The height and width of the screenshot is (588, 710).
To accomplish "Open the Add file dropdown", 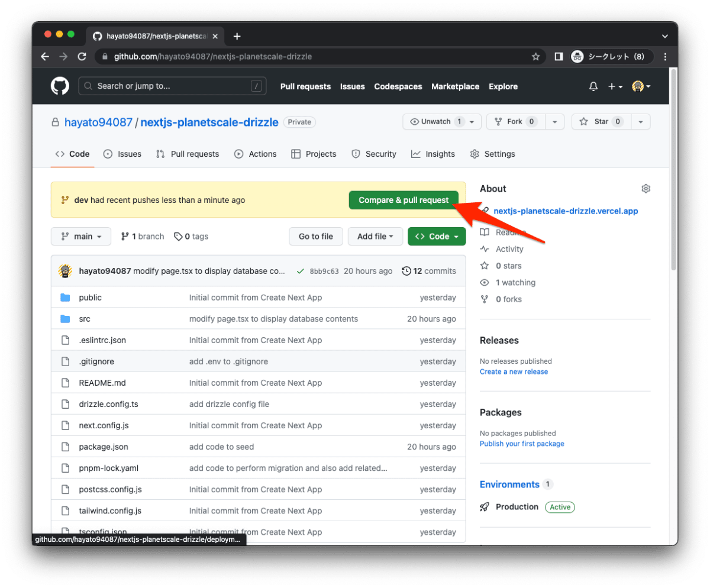I will [375, 237].
